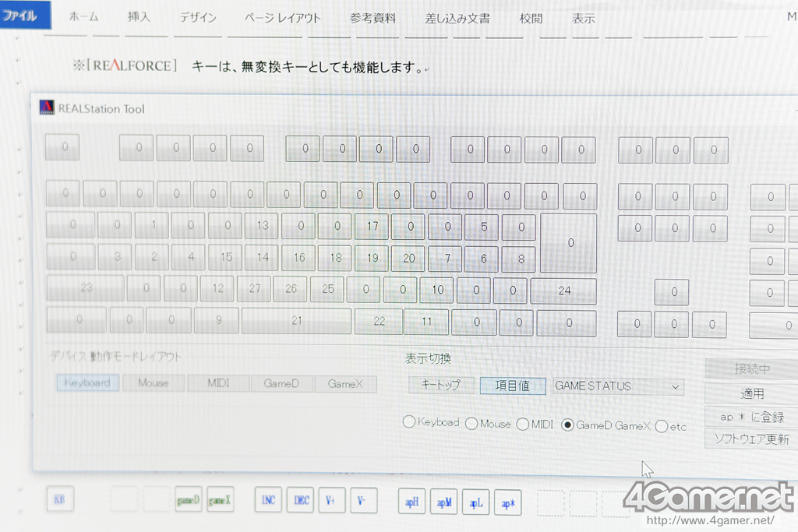Select the MIDI radio button
The width and height of the screenshot is (798, 532).
[x=523, y=424]
